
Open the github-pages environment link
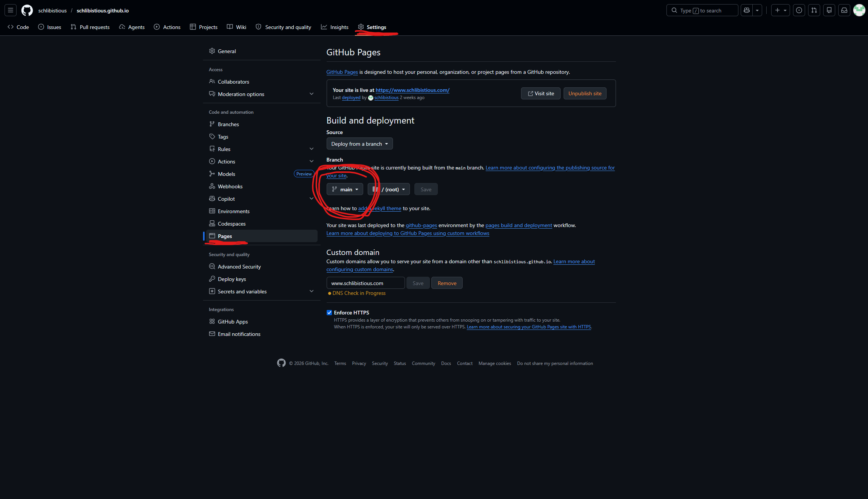[x=421, y=225]
